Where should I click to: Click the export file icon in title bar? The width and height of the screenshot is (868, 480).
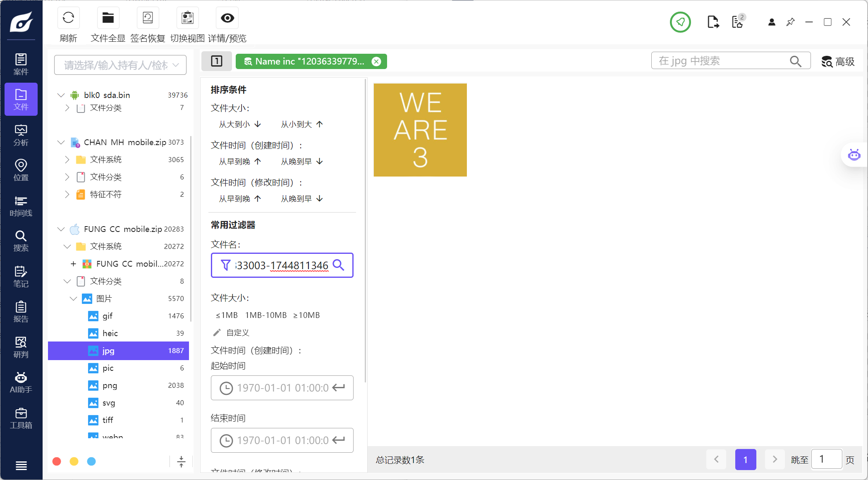coord(713,22)
